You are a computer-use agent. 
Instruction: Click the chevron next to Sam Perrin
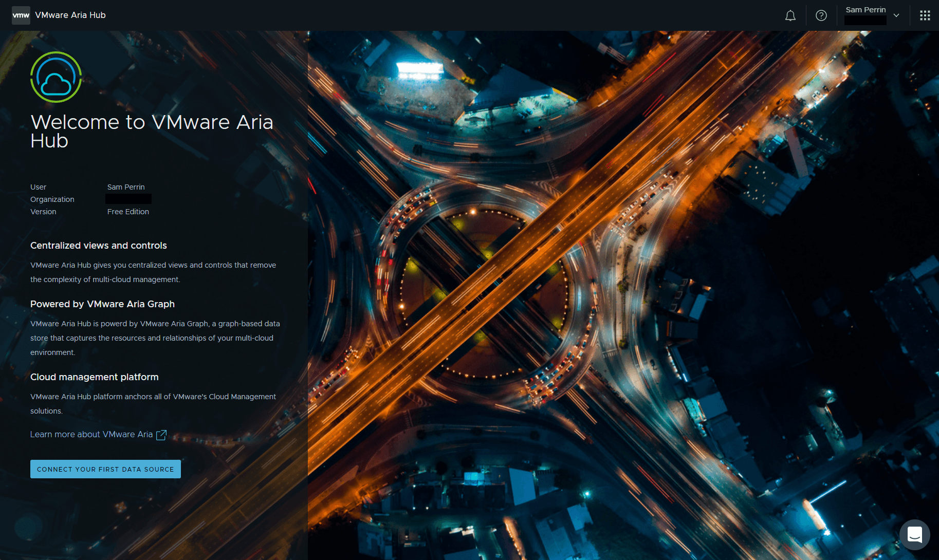tap(896, 15)
